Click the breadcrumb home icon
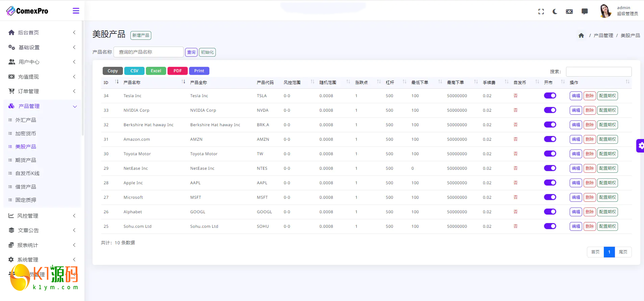Screen dimensions: 644x301 [x=581, y=35]
